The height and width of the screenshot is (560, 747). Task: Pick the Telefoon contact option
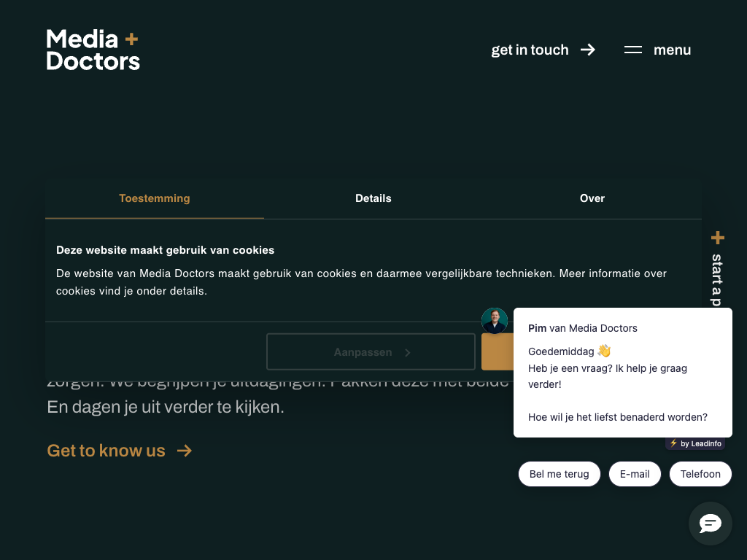[700, 474]
